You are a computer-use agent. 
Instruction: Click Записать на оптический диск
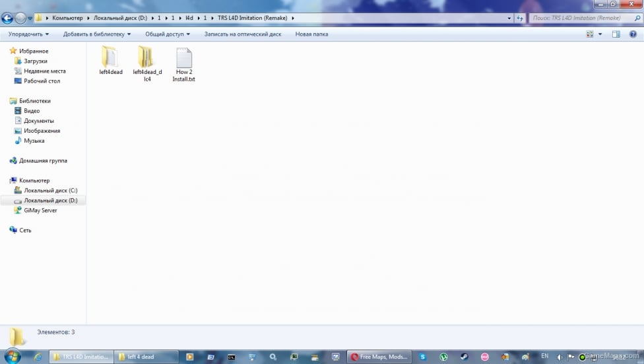point(243,34)
